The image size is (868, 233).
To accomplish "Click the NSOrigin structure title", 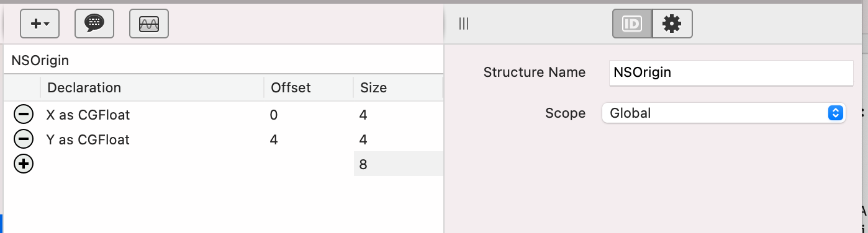I will 40,61.
